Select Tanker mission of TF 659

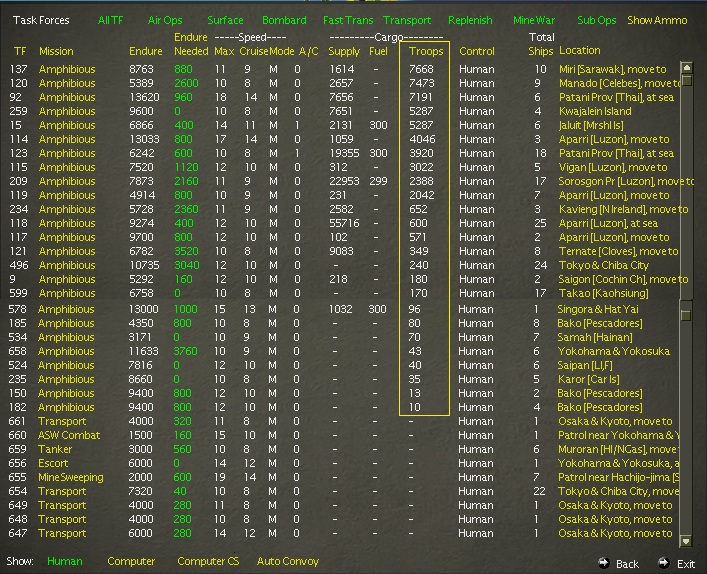55,449
